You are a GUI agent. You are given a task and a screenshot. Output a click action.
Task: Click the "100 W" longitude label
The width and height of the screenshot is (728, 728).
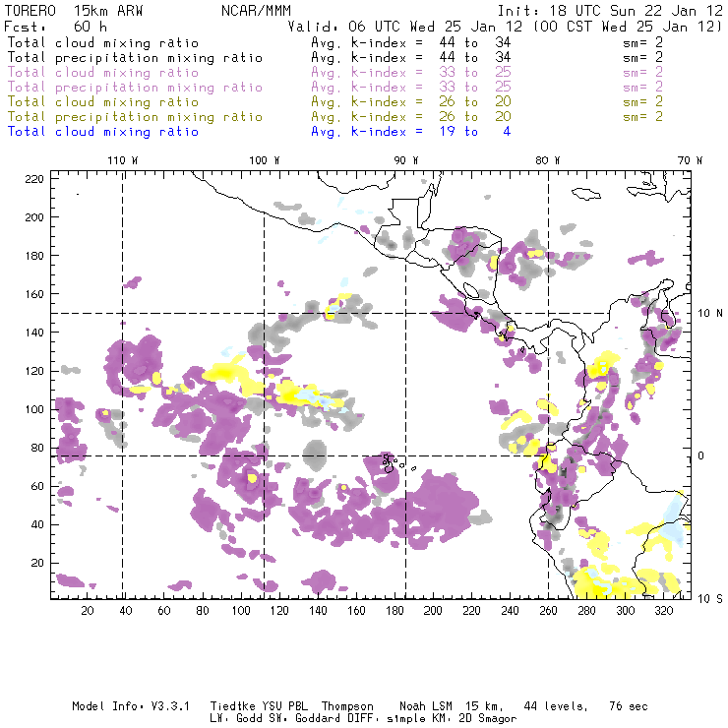tap(265, 160)
